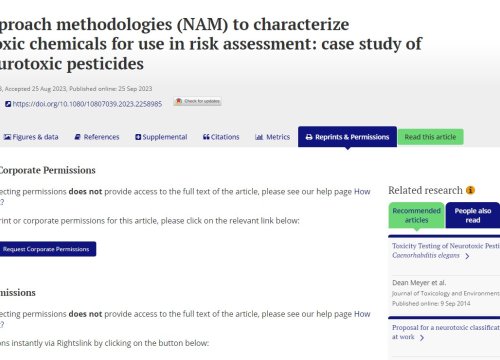Open the Reprints & Permissions tab
The width and height of the screenshot is (500, 360).
(347, 137)
